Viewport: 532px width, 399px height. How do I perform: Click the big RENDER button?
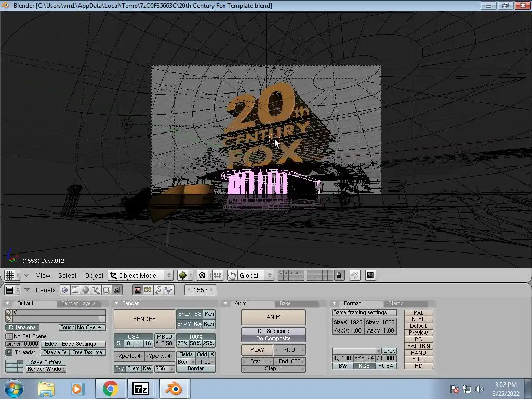[x=144, y=319]
